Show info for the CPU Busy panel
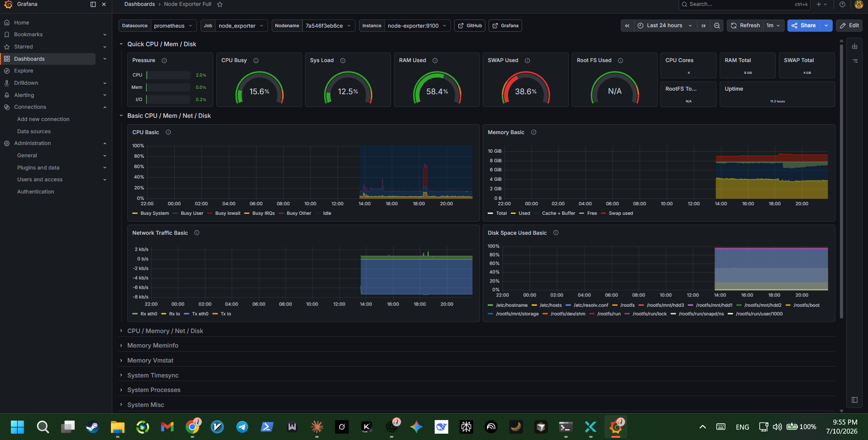The image size is (868, 440). pos(256,60)
